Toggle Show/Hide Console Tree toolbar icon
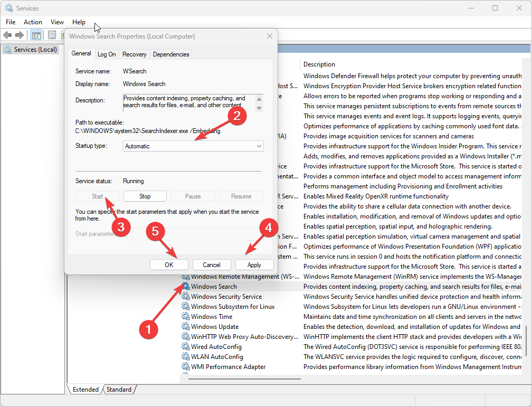 click(x=36, y=35)
